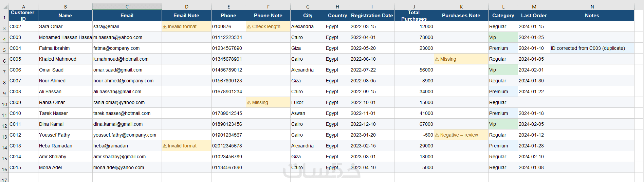Image resolution: width=644 pixels, height=182 pixels.
Task: Select the email cell fatma@company.com
Action: pyautogui.click(x=127, y=48)
